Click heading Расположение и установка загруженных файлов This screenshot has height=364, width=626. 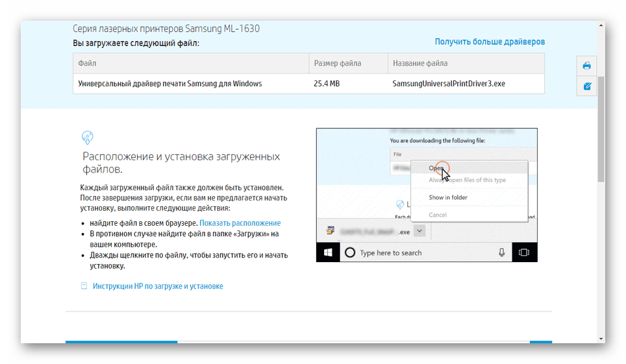pyautogui.click(x=181, y=162)
